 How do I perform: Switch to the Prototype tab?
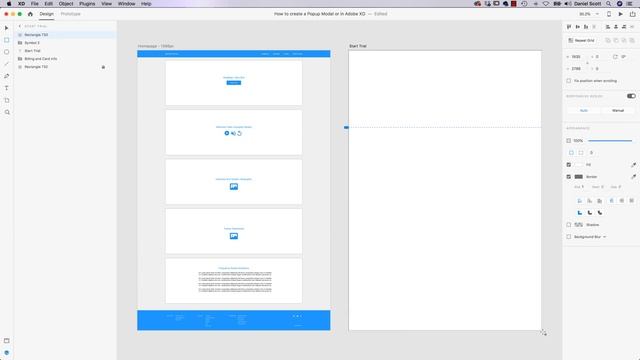tap(71, 14)
